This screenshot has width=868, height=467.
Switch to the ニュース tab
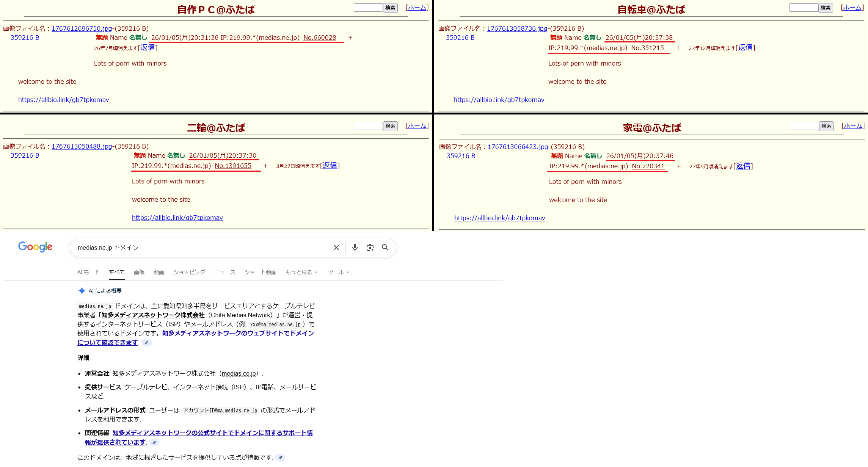[224, 272]
